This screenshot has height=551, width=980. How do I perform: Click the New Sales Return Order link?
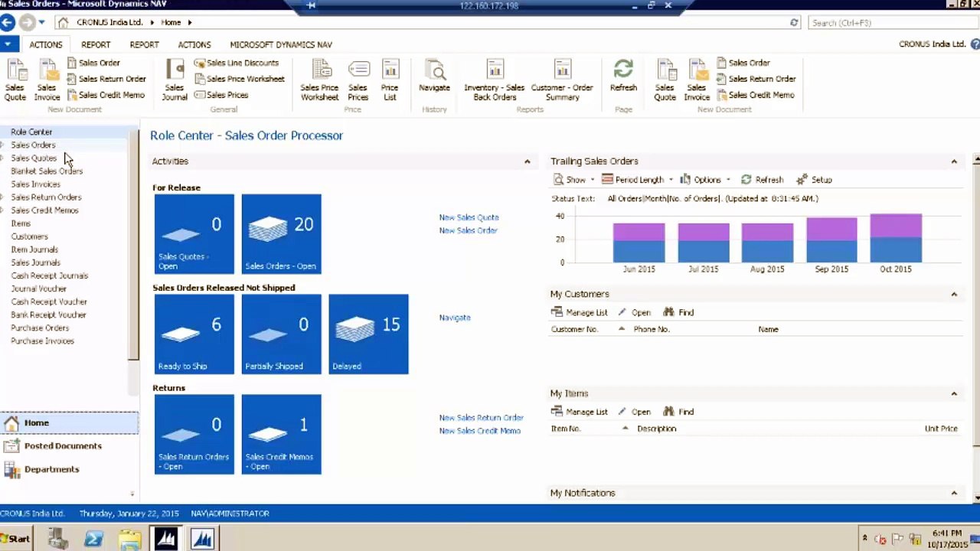(481, 418)
